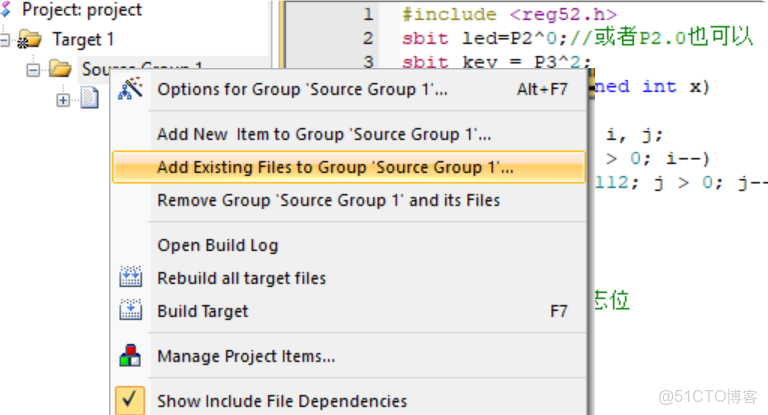
Task: Click the Build Target icon
Action: (x=131, y=311)
